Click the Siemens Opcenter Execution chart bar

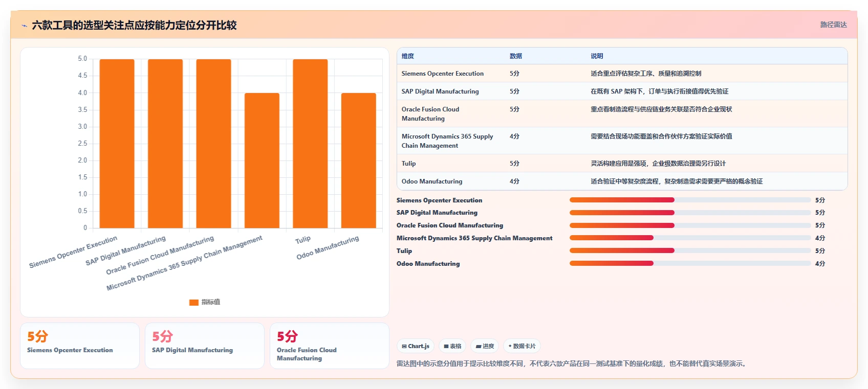117,144
